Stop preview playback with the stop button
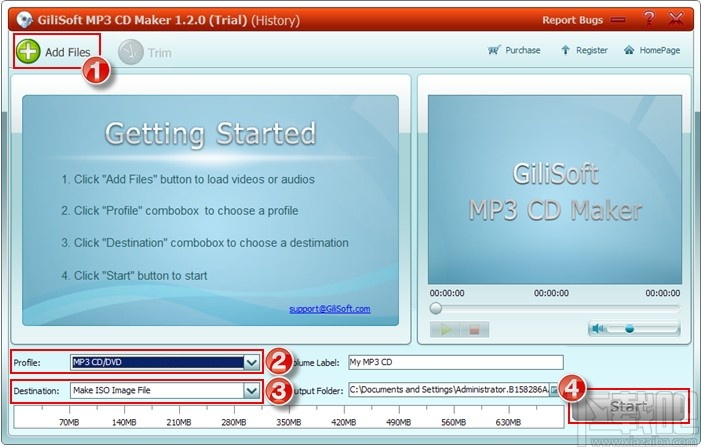Image resolution: width=701 pixels, height=447 pixels. [x=474, y=330]
